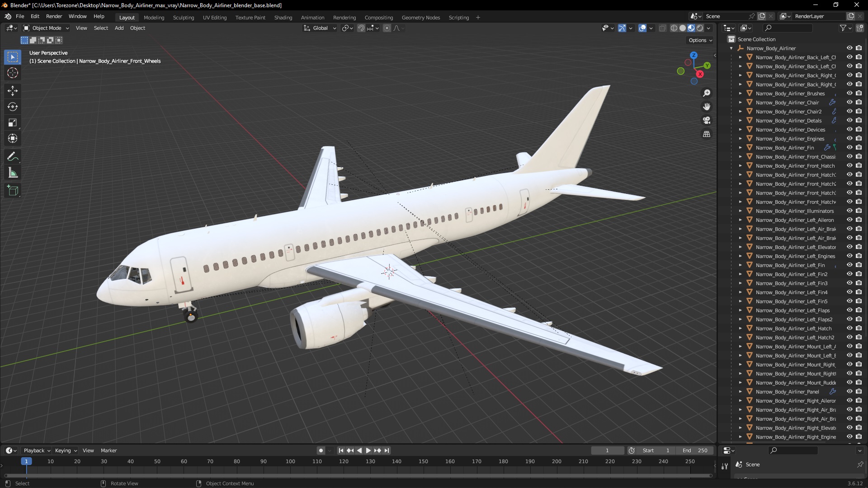Open Global transform orientation dropdown
The image size is (868, 488).
320,28
